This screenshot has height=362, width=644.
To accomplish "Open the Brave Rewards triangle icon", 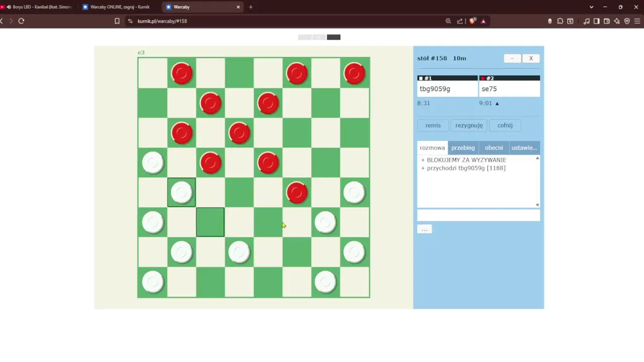I will point(484,21).
